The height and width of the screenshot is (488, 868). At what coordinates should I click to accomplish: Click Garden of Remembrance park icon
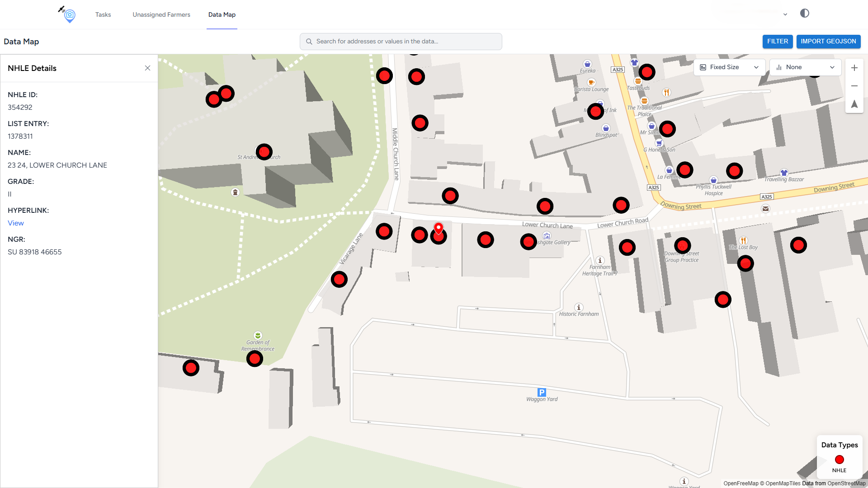point(258,335)
